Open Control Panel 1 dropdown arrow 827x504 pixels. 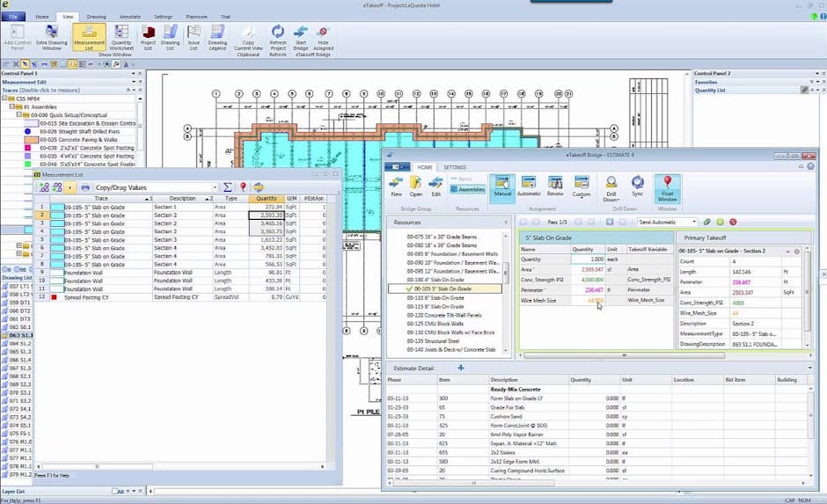[133, 73]
